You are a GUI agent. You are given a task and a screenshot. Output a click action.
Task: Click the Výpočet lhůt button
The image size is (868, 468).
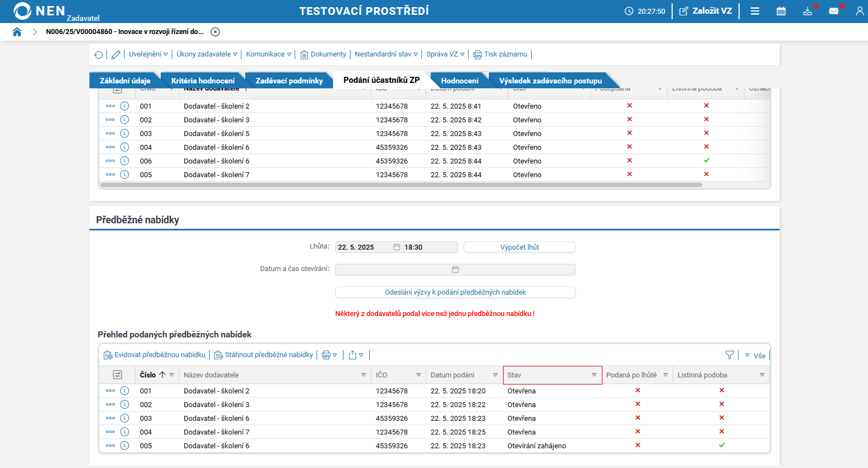coord(519,247)
